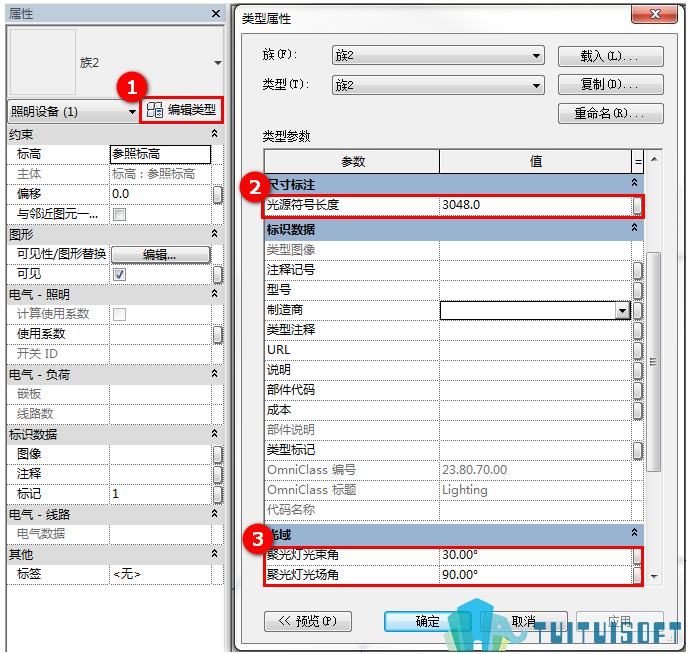The width and height of the screenshot is (688, 654).
Task: Click the 标记 value cell containing 1
Action: pyautogui.click(x=160, y=494)
